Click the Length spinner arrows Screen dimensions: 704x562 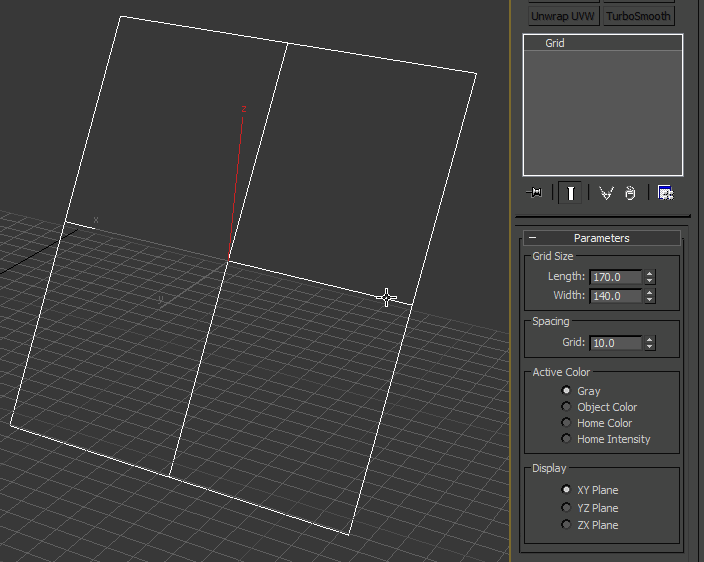click(x=650, y=277)
